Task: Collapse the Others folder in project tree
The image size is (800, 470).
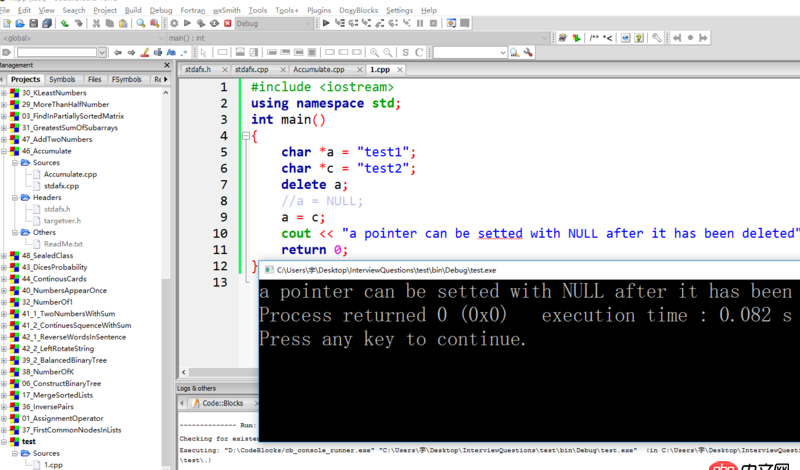Action: tap(15, 232)
